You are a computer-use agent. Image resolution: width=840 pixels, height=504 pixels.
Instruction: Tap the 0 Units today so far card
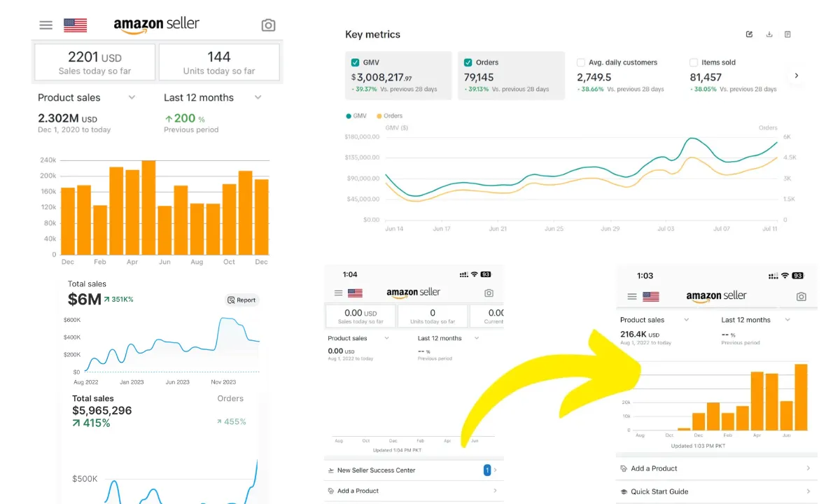[433, 316]
